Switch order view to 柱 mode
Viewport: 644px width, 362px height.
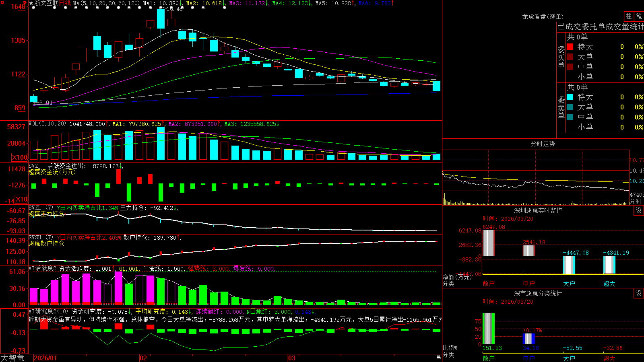629,16
